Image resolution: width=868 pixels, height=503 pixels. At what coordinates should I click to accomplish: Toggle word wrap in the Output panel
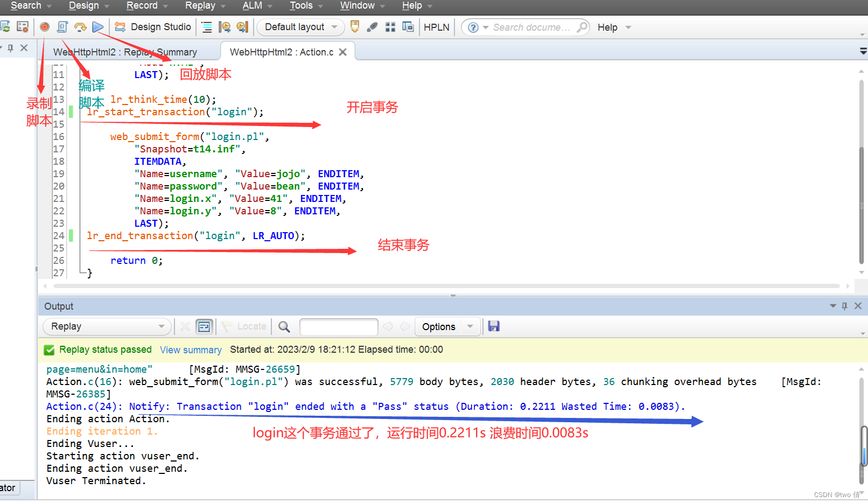204,326
